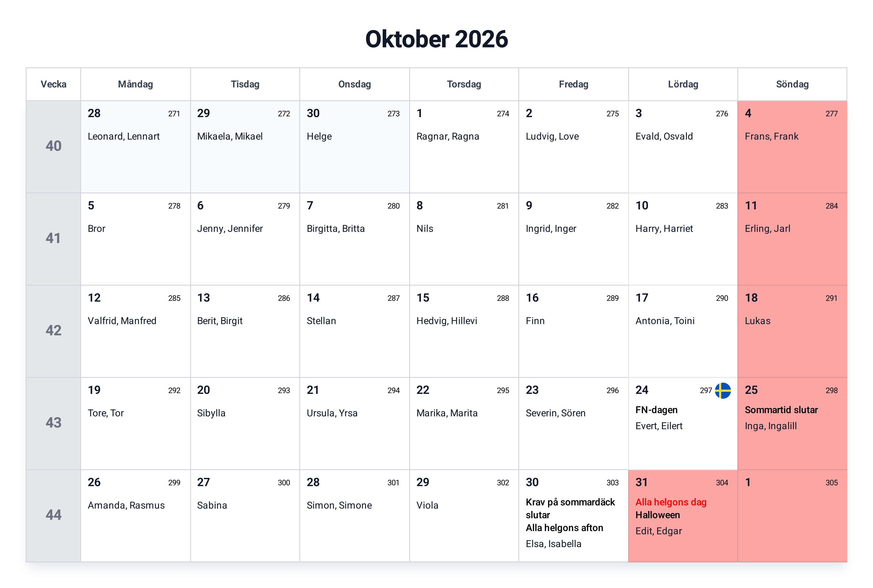Open Alla helgons afton on October 30

click(x=564, y=528)
